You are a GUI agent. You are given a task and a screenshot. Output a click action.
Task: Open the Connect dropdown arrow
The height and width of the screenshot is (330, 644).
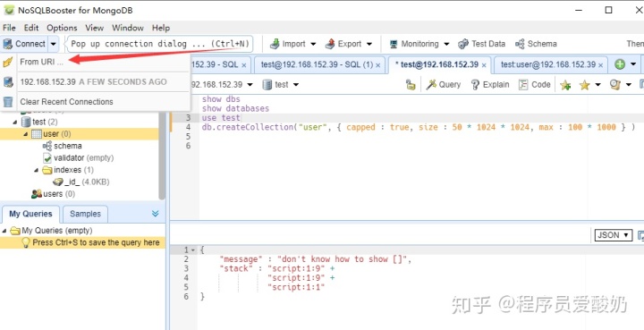pos(54,44)
